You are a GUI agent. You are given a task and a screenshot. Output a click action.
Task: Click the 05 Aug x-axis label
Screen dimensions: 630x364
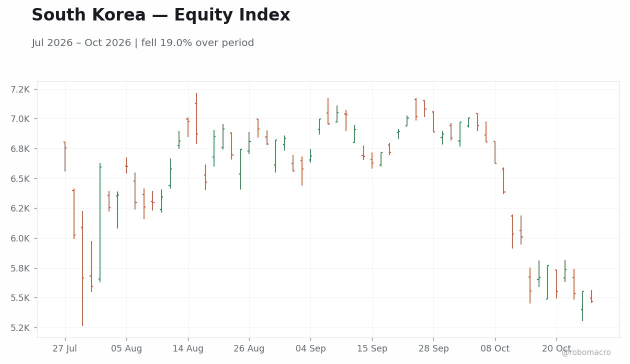click(126, 349)
